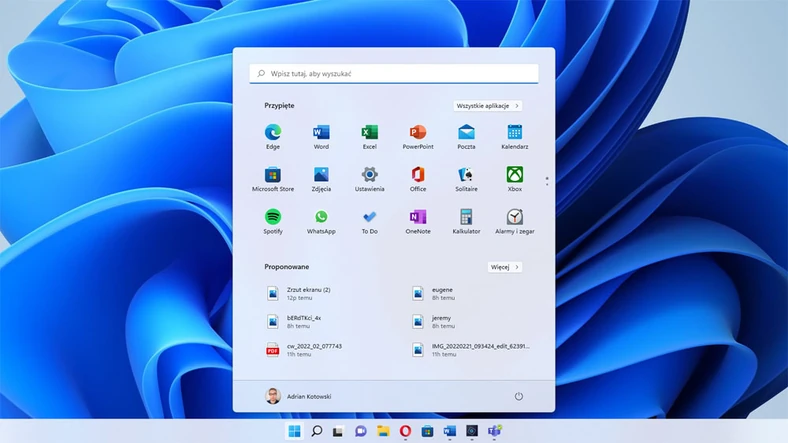The height and width of the screenshot is (443, 788).
Task: Open File Explorer from the taskbar
Action: click(x=383, y=431)
